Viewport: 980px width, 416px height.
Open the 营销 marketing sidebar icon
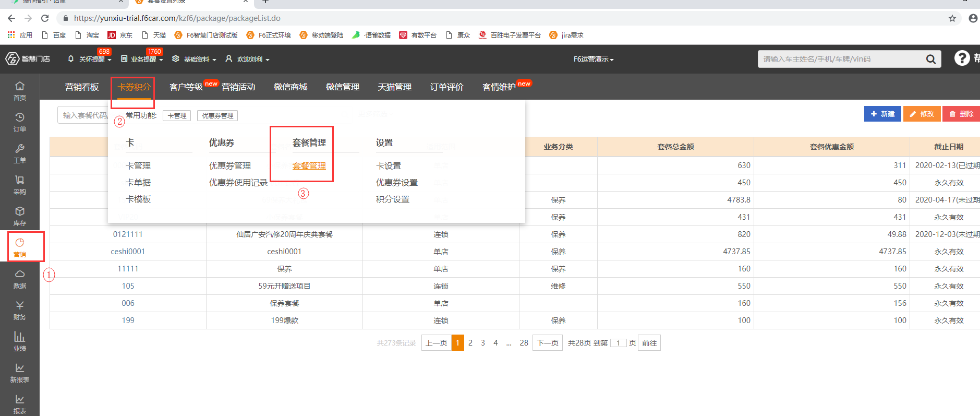tap(20, 247)
